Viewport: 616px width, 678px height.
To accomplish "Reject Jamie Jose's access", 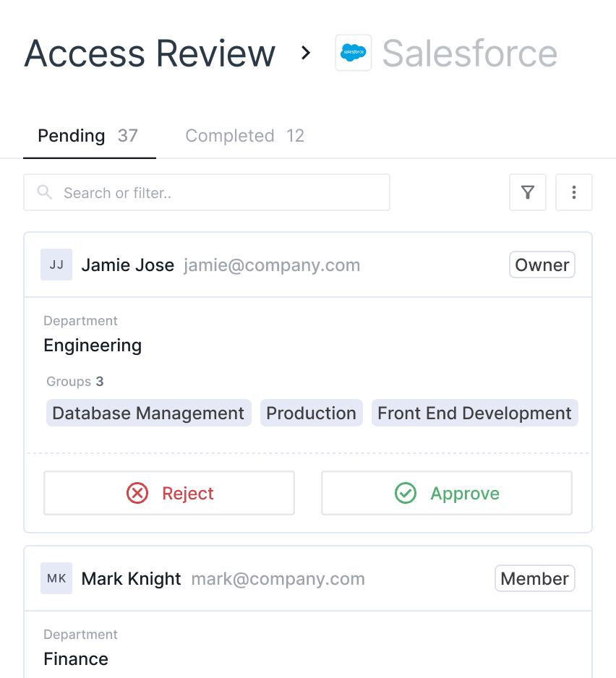I will (x=169, y=493).
